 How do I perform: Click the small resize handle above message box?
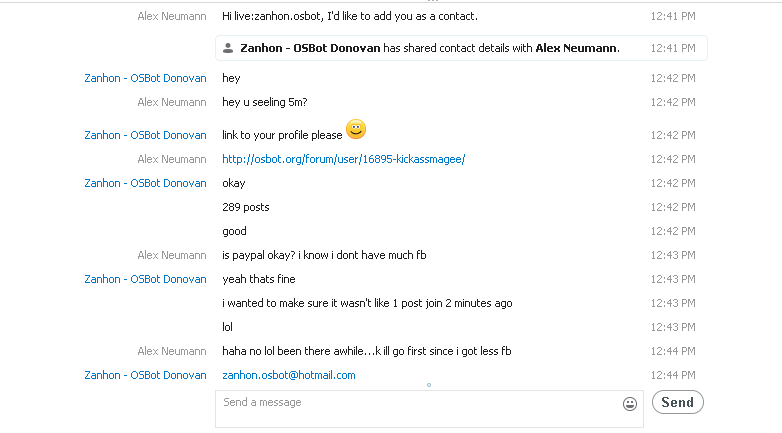point(429,385)
